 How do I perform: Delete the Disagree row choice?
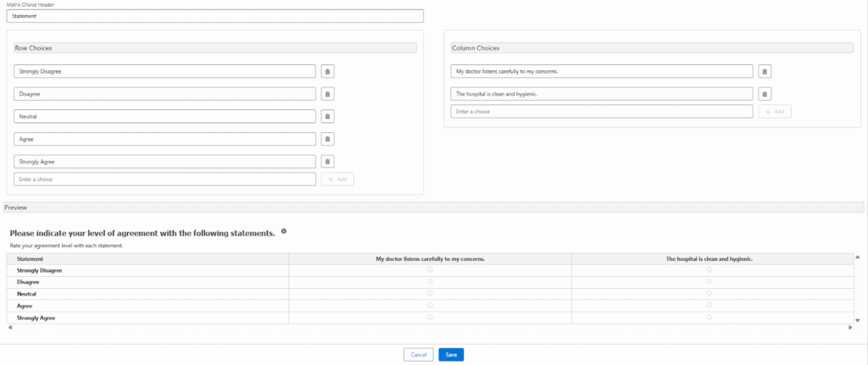[328, 94]
